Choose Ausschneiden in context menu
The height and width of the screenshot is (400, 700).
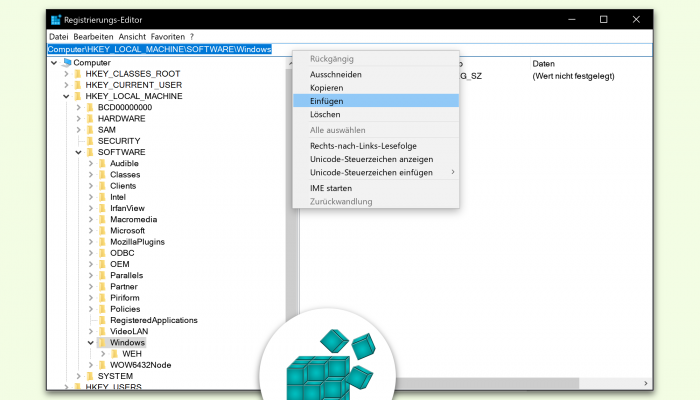click(x=376, y=75)
